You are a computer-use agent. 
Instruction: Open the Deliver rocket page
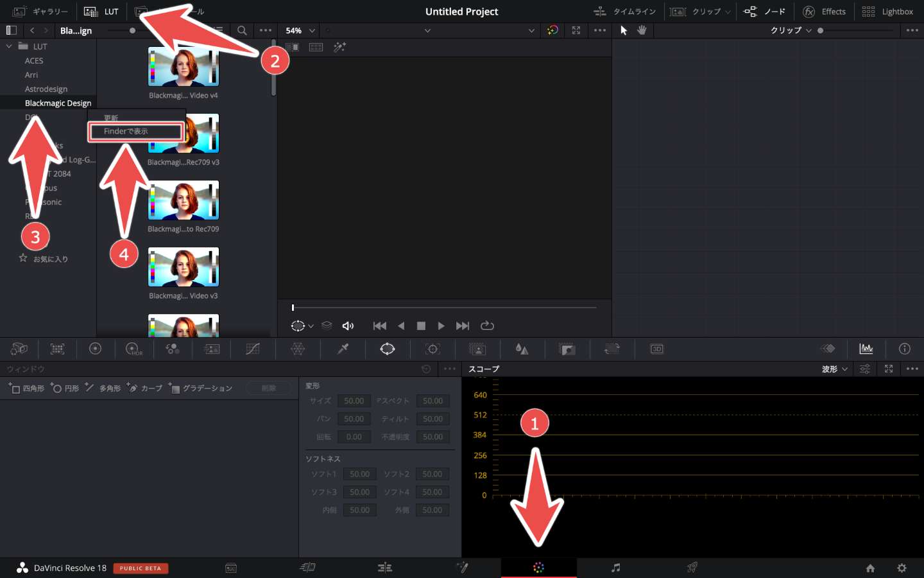[x=692, y=568]
